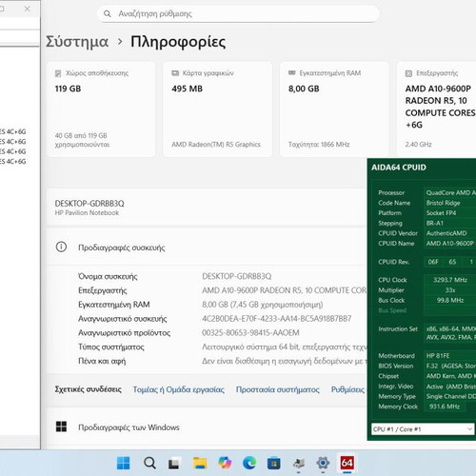
Task: Select HP 81FE motherboard value
Action: (x=438, y=356)
